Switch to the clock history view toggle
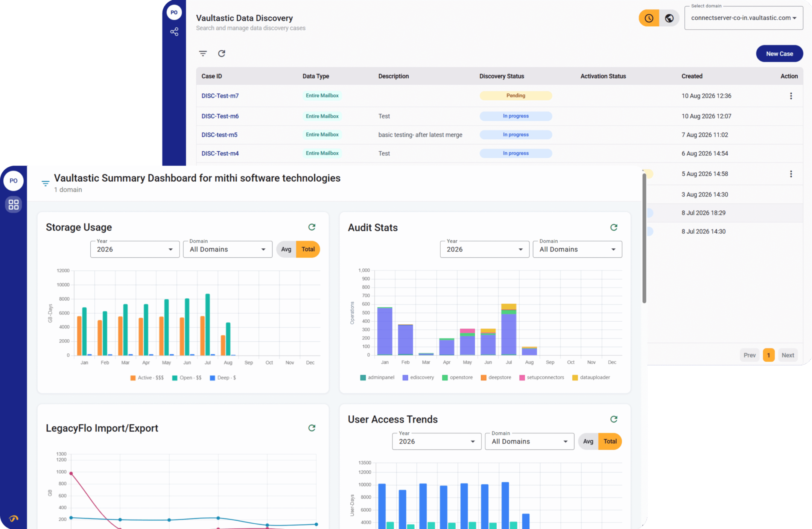Screen dimensions: 812x529 649,18
